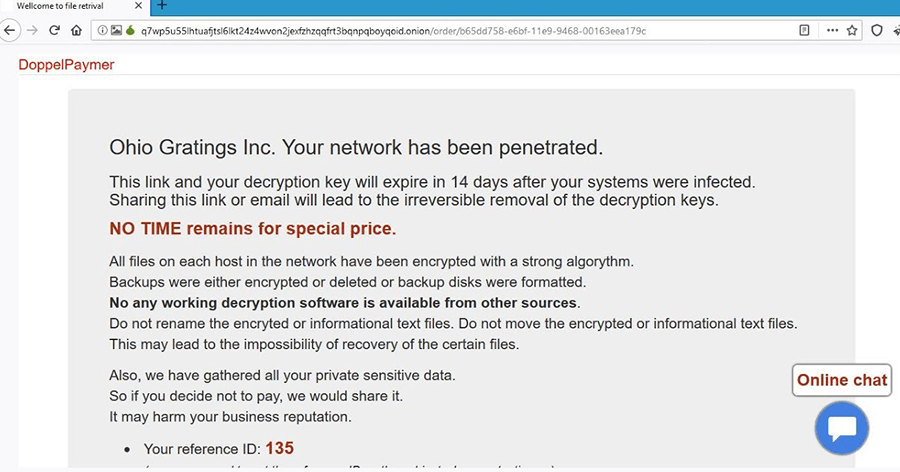Click the green onion Tor icon
900x472 pixels.
point(131,30)
